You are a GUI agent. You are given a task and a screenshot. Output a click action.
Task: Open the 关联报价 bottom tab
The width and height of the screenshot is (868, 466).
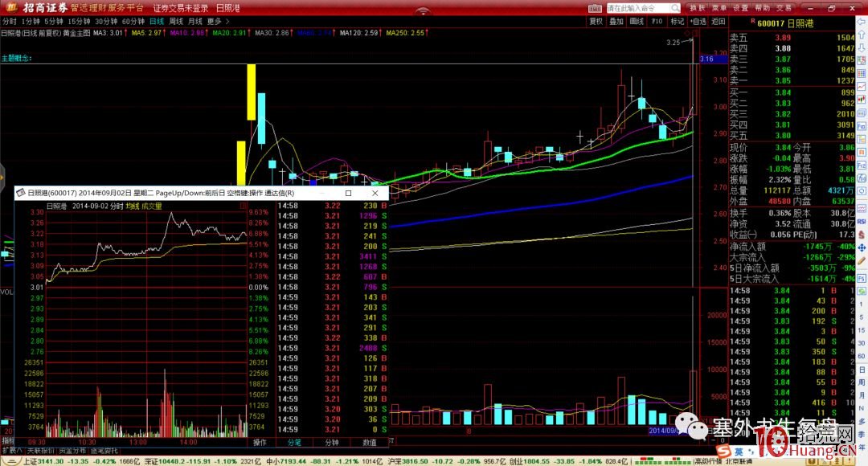click(x=40, y=450)
